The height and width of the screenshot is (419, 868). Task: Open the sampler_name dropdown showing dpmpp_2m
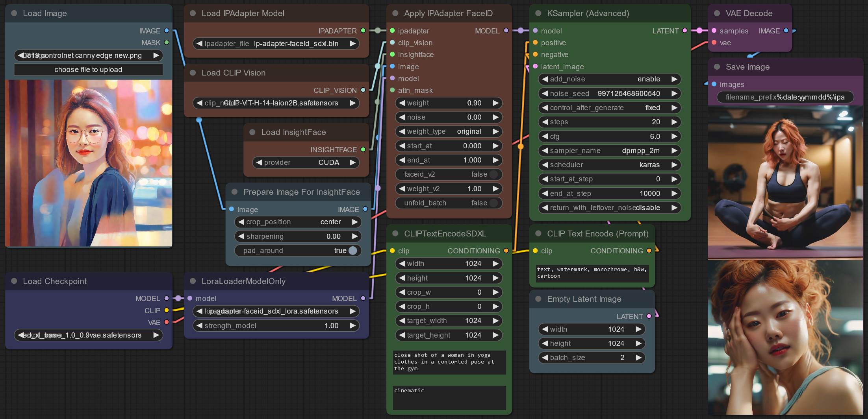[x=609, y=151]
